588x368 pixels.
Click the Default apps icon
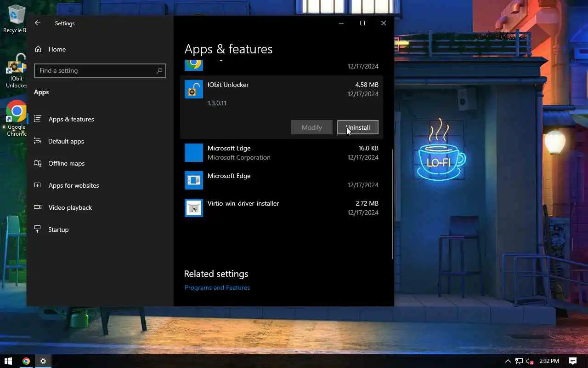coord(38,141)
